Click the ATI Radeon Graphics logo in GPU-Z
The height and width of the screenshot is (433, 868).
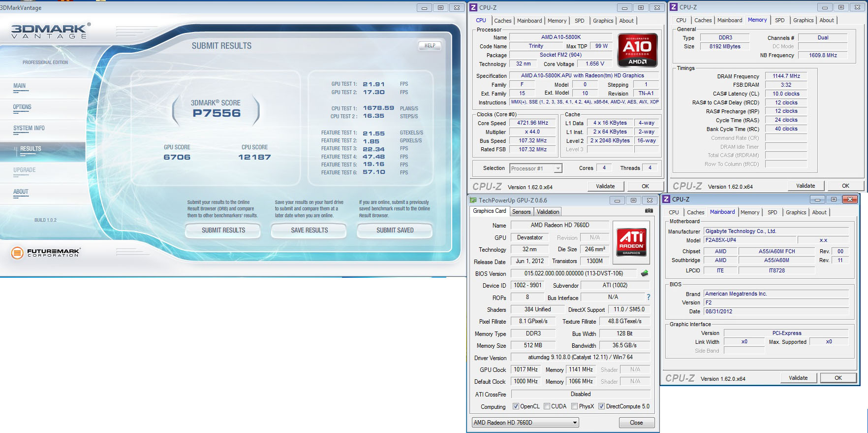click(631, 242)
